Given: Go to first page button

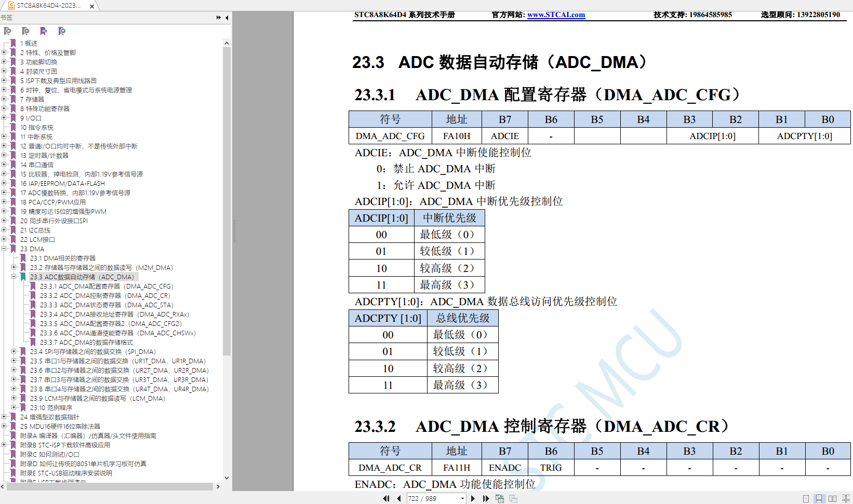Looking at the screenshot, I should (386, 498).
